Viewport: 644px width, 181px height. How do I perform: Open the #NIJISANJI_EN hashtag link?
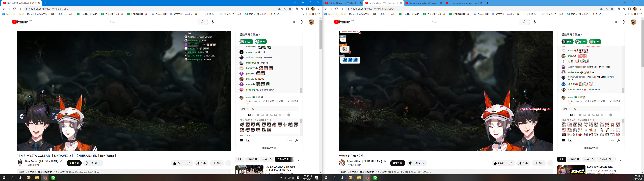[x=396, y=172]
